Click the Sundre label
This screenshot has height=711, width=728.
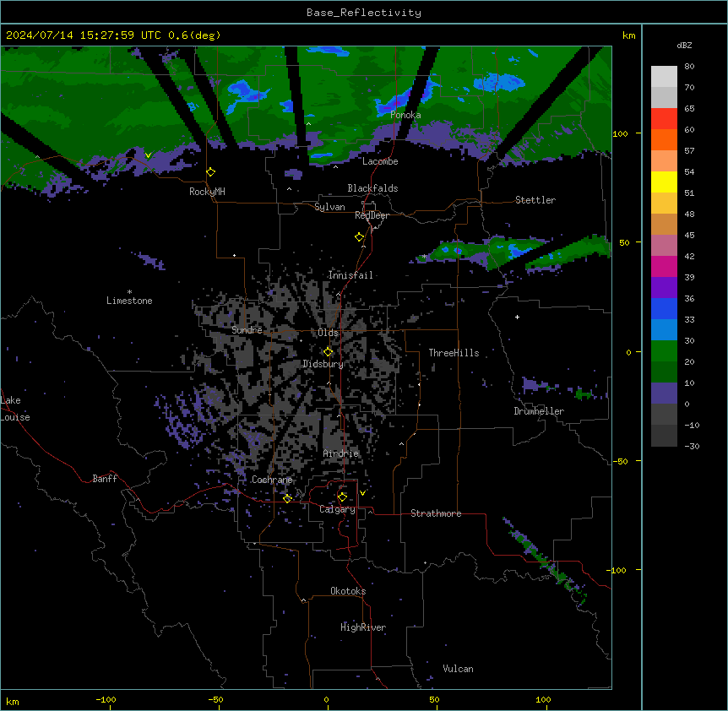(x=247, y=330)
